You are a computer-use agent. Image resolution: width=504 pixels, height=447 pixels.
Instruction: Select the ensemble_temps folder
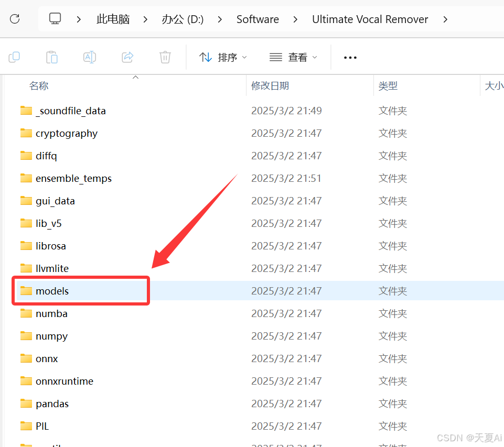point(73,178)
